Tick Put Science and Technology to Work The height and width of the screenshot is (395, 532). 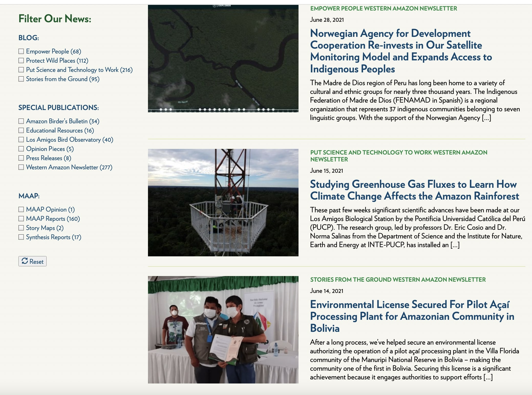pos(21,70)
